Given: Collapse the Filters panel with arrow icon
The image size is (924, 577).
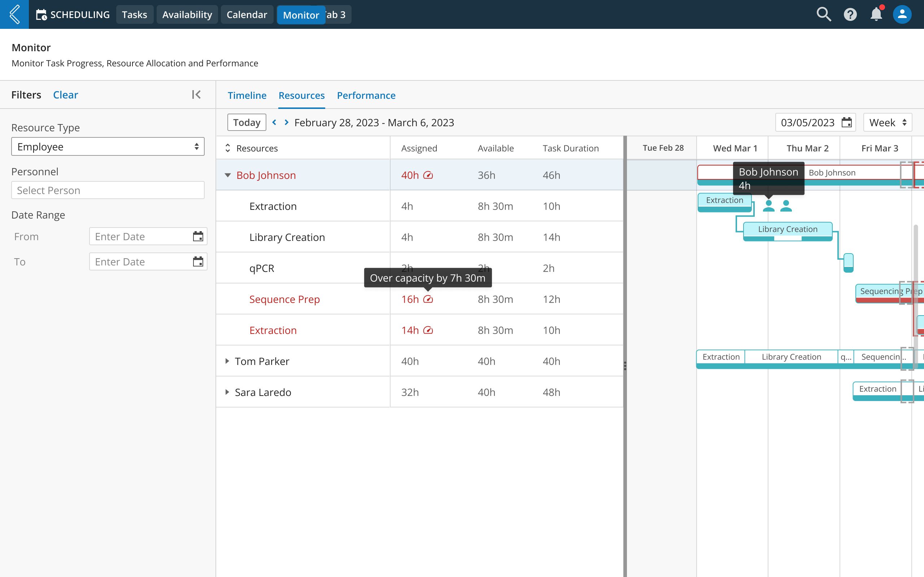Looking at the screenshot, I should [196, 94].
